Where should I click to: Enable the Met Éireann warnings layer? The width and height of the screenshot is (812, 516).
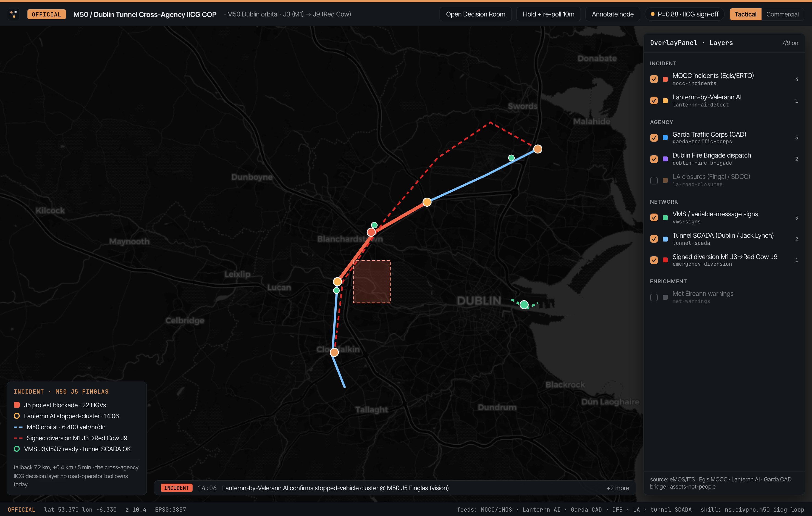click(x=654, y=297)
